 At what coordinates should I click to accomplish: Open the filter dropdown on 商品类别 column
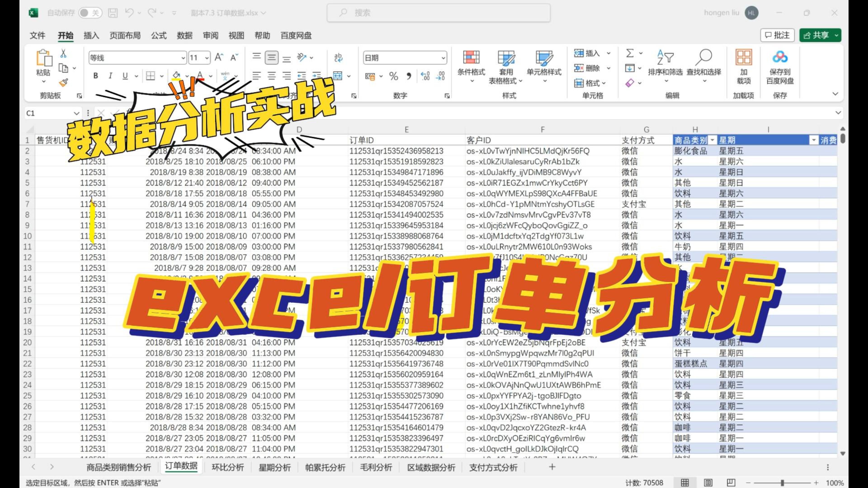tap(712, 140)
